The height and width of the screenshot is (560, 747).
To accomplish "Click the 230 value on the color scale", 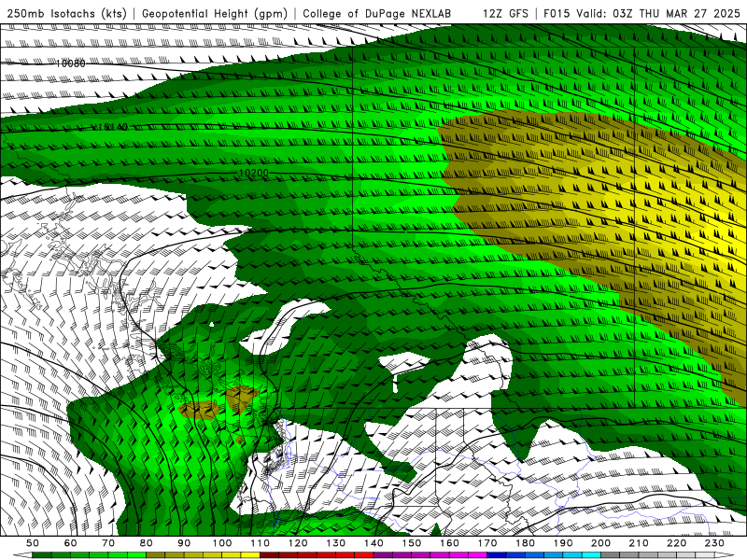I will coord(714,543).
